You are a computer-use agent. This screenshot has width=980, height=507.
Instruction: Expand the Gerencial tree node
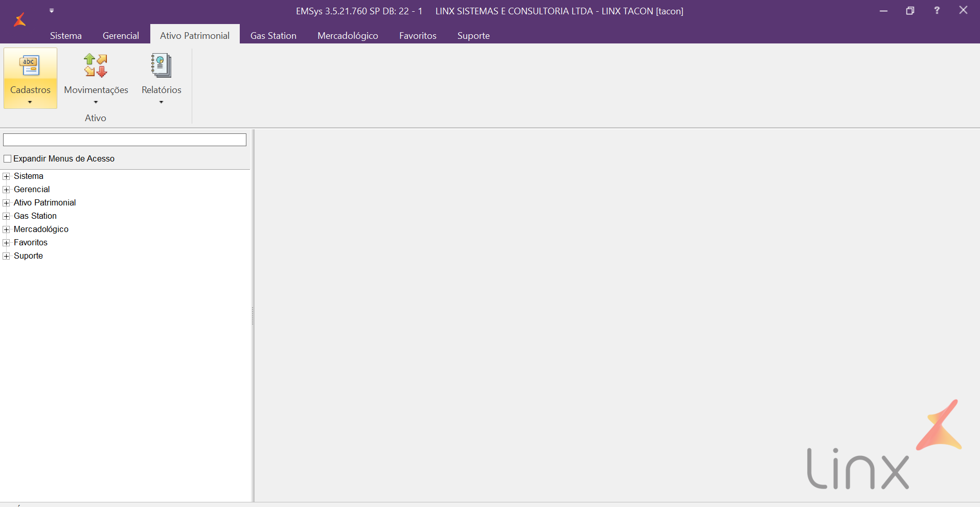(x=6, y=190)
